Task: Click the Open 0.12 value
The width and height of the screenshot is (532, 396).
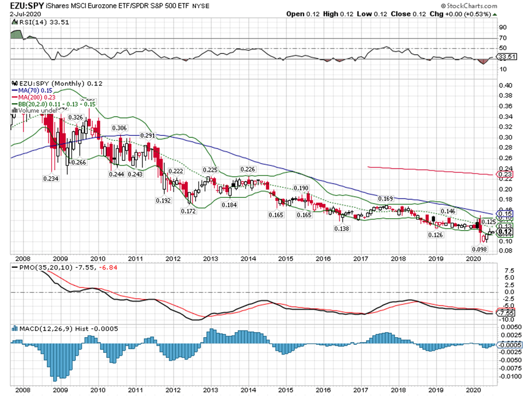Action: click(x=303, y=14)
